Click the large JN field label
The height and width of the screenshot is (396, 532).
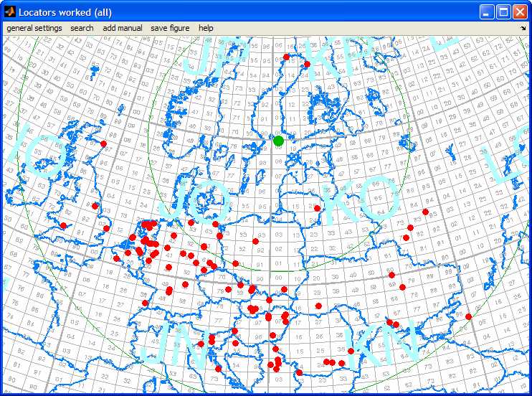coord(173,345)
